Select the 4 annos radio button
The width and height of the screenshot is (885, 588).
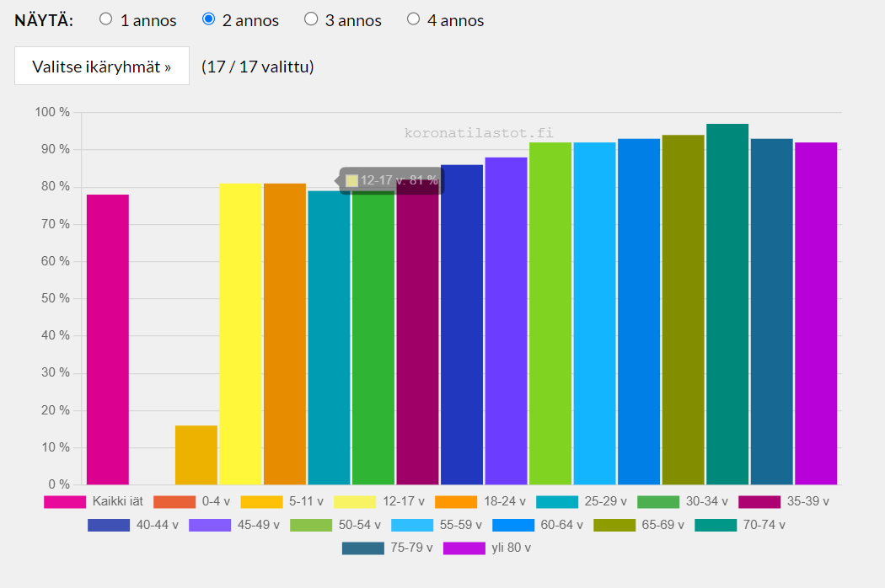(413, 19)
